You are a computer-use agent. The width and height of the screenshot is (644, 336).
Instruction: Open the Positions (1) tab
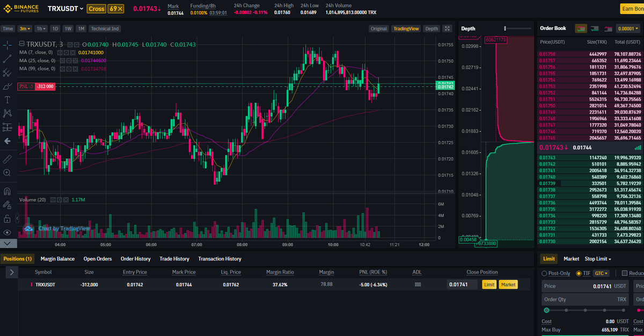pyautogui.click(x=17, y=259)
